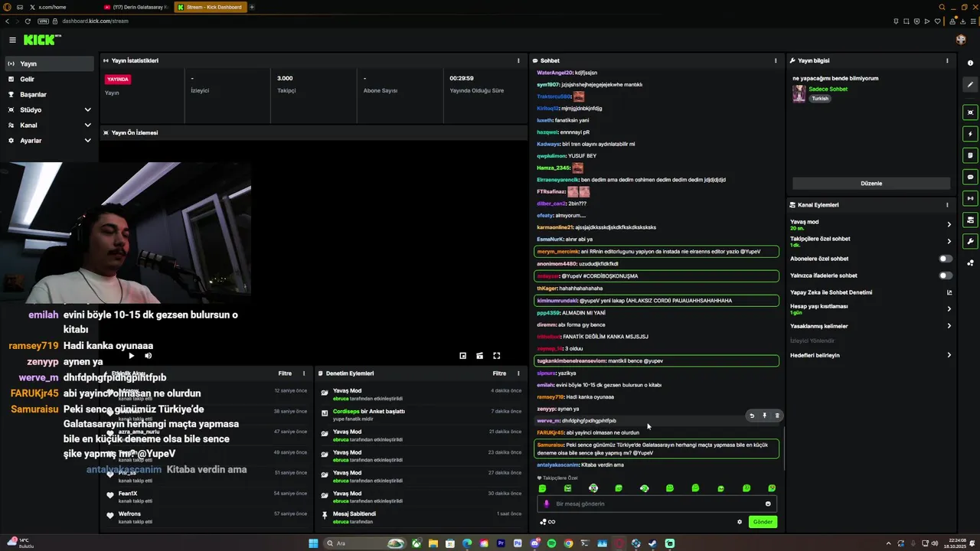Toggle Yalnızca ifadelerle sohbet switch
The image size is (980, 551).
click(946, 275)
